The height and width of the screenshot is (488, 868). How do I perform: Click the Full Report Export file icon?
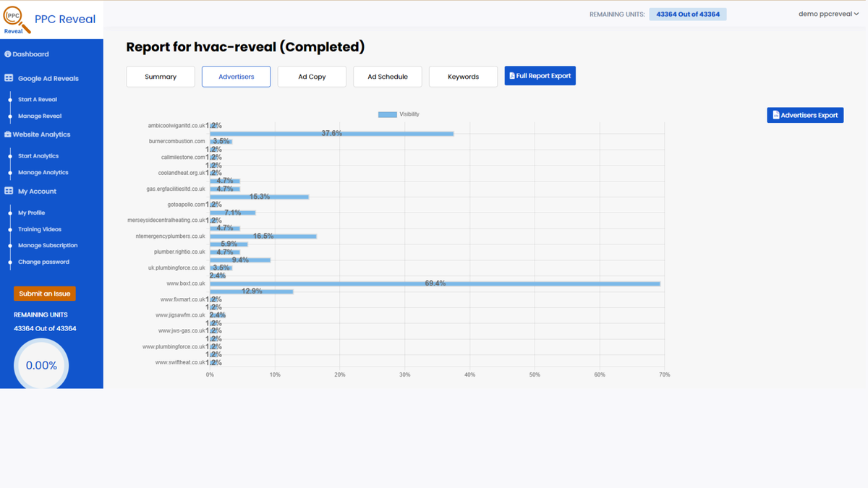point(513,75)
